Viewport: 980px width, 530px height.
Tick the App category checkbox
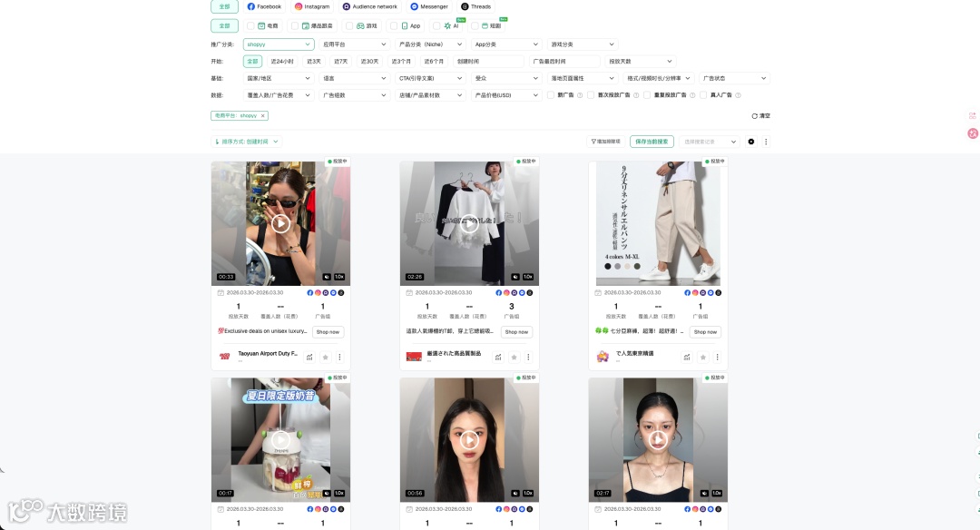pos(394,25)
